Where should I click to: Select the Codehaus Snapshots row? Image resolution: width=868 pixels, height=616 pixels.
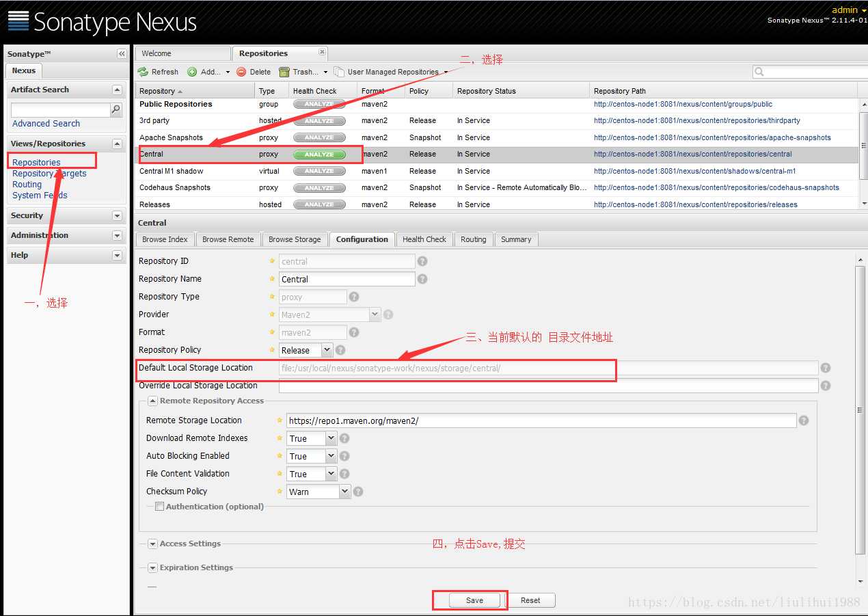496,188
